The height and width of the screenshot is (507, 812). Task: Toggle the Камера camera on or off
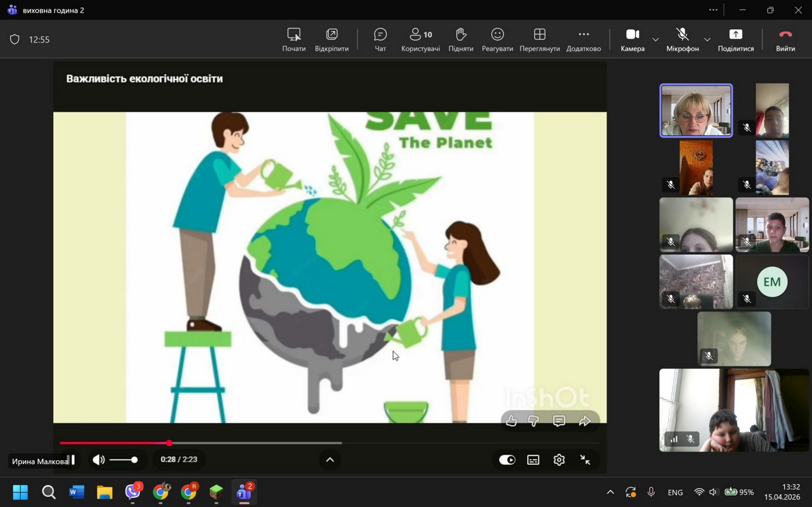click(632, 39)
